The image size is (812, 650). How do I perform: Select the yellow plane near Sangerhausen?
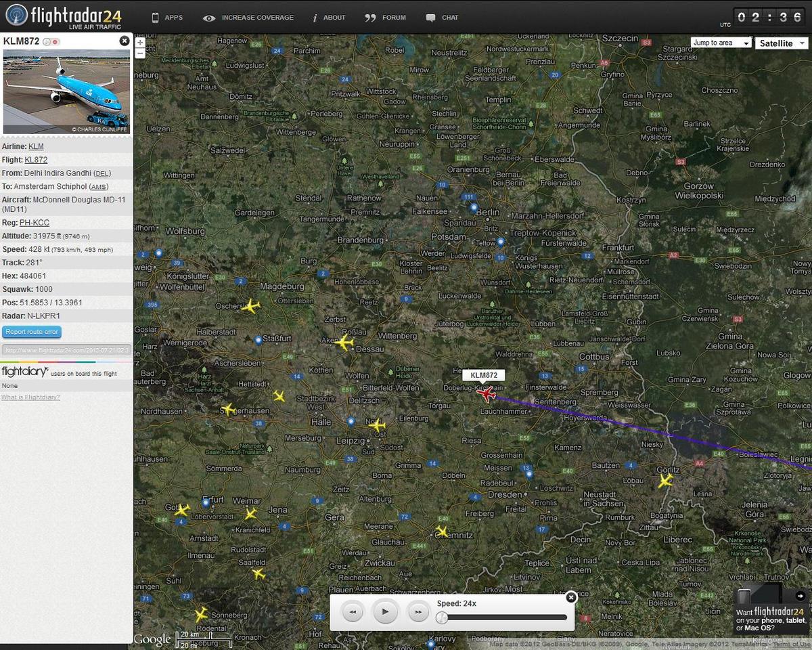coord(228,409)
